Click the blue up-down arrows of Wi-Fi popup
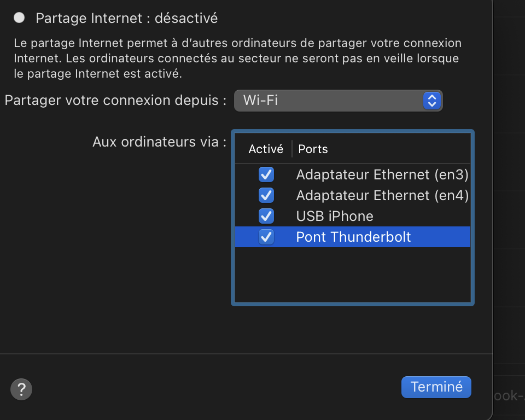 point(431,101)
